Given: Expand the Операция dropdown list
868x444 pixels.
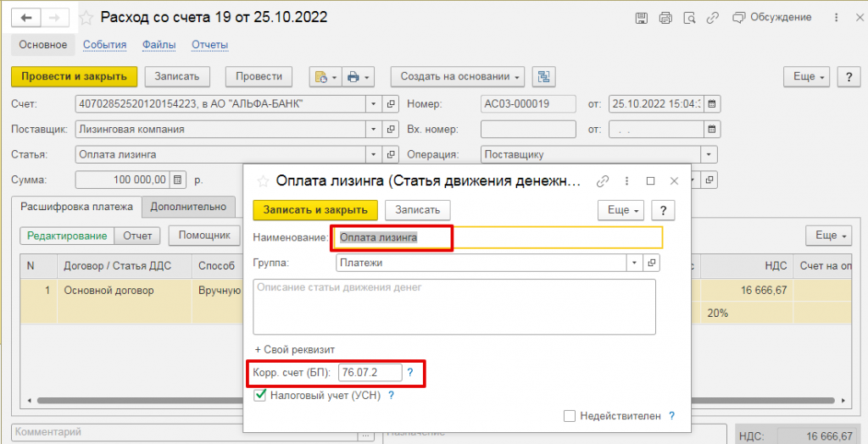Looking at the screenshot, I should point(709,155).
